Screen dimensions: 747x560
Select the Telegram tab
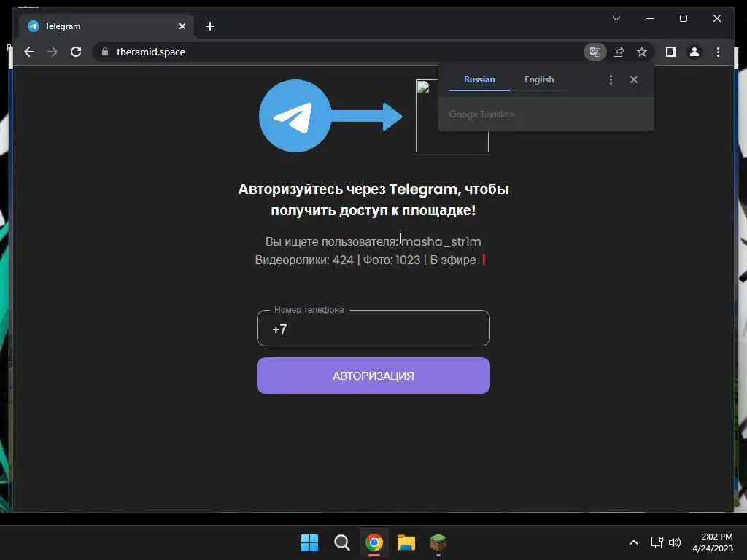(107, 26)
